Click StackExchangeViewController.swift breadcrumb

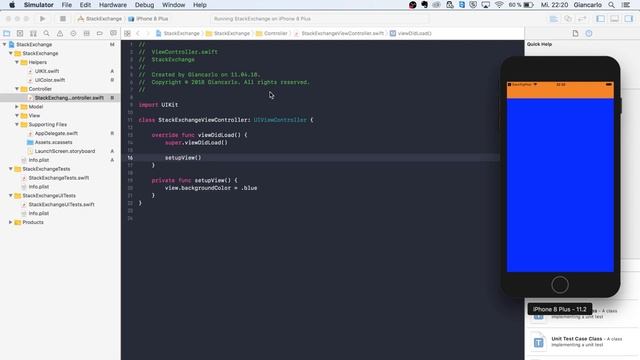tap(339, 33)
